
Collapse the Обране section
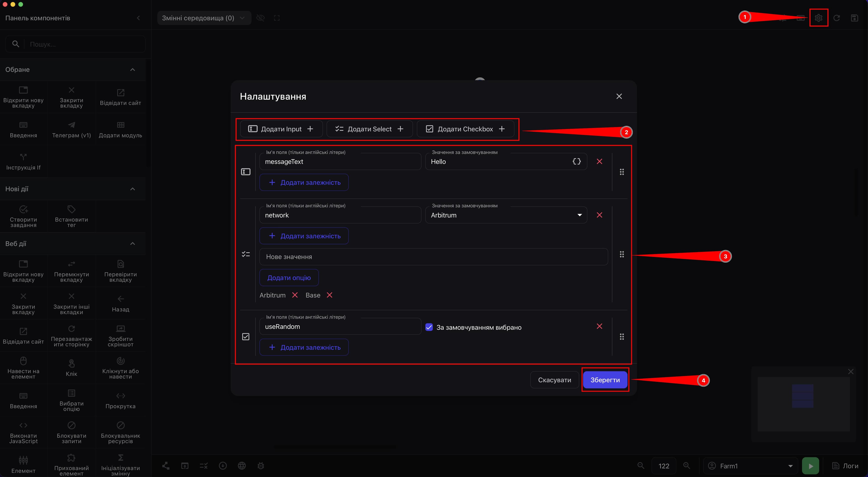(132, 69)
